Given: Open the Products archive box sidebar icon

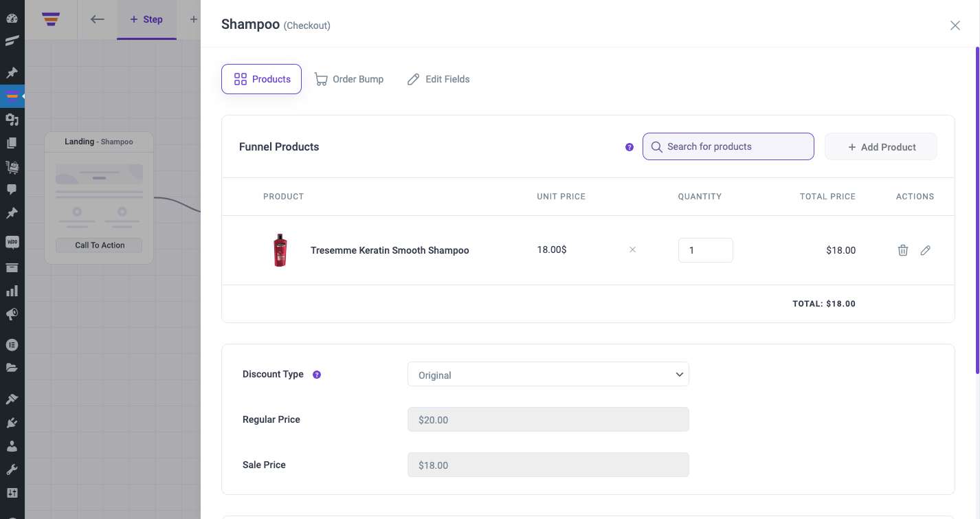Looking at the screenshot, I should 12,267.
